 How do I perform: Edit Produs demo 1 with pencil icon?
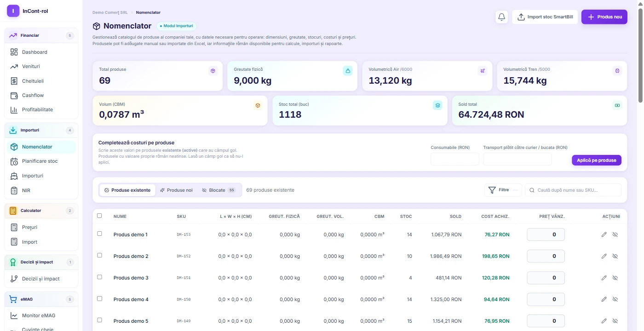(x=604, y=234)
